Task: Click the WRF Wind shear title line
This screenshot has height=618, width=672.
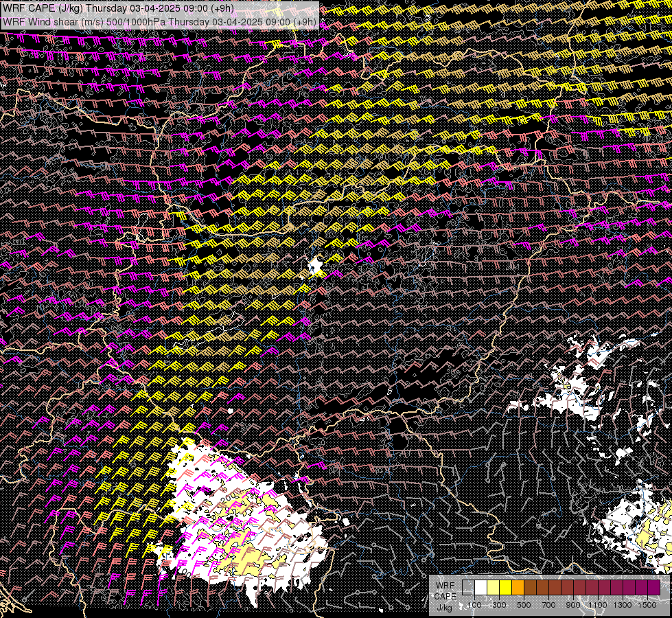Action: coord(159,22)
